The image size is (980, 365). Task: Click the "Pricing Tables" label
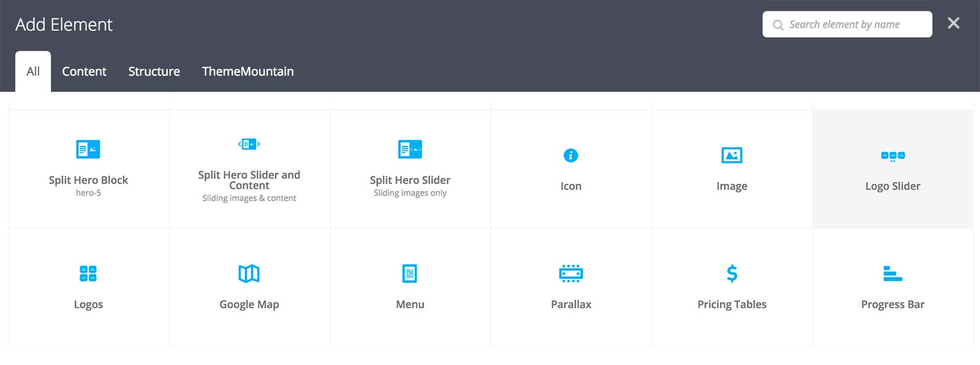click(732, 305)
